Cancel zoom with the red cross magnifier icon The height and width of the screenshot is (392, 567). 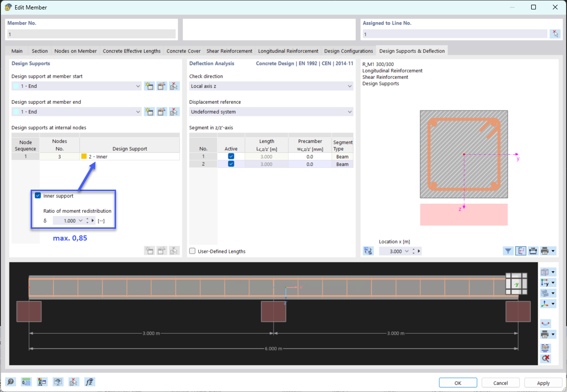[x=544, y=359]
